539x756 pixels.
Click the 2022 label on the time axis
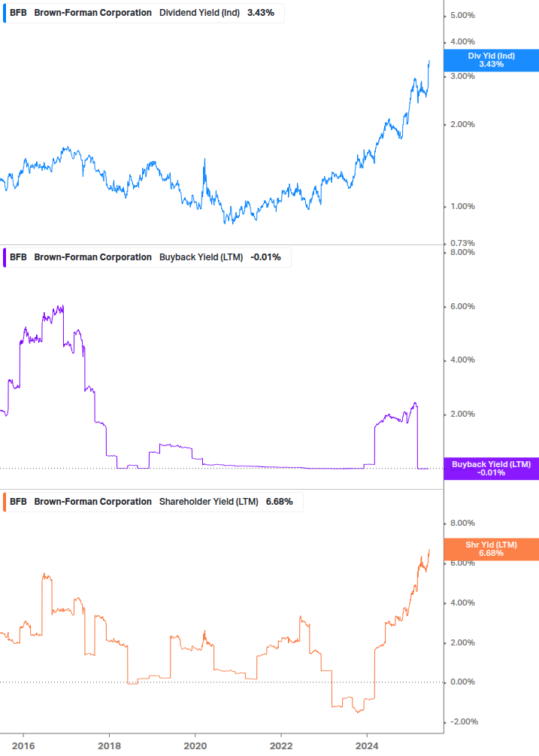point(281,746)
